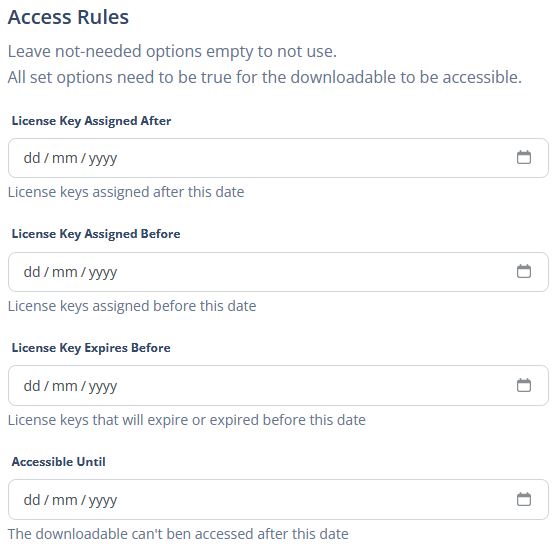Select month segment in Assigned After date
The height and width of the screenshot is (554, 559).
[x=65, y=158]
